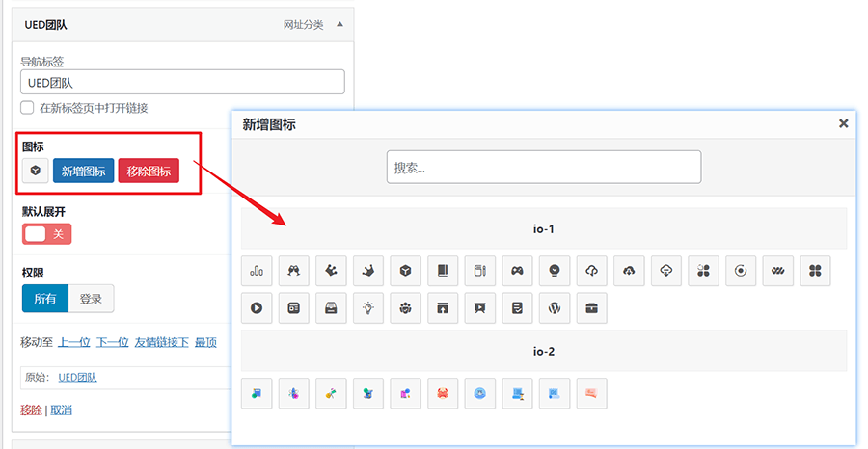Select 登录 permission option
Image resolution: width=868 pixels, height=449 pixels.
91,299
